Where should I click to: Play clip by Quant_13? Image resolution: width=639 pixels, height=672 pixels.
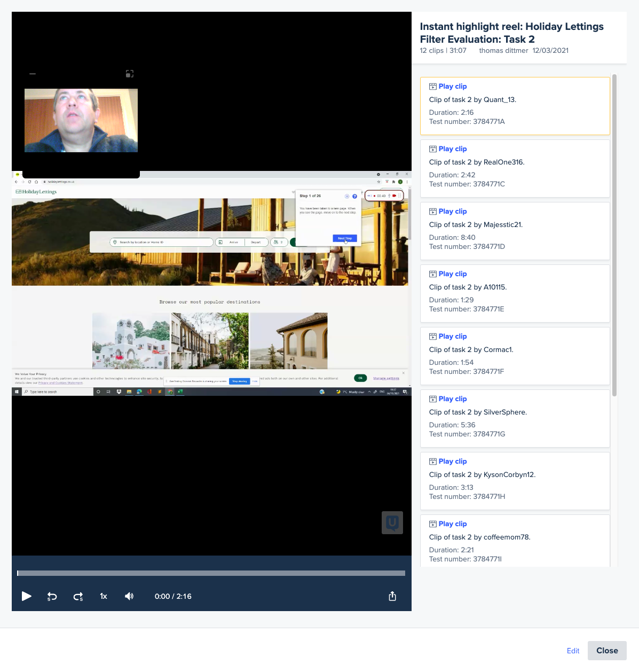click(x=452, y=87)
